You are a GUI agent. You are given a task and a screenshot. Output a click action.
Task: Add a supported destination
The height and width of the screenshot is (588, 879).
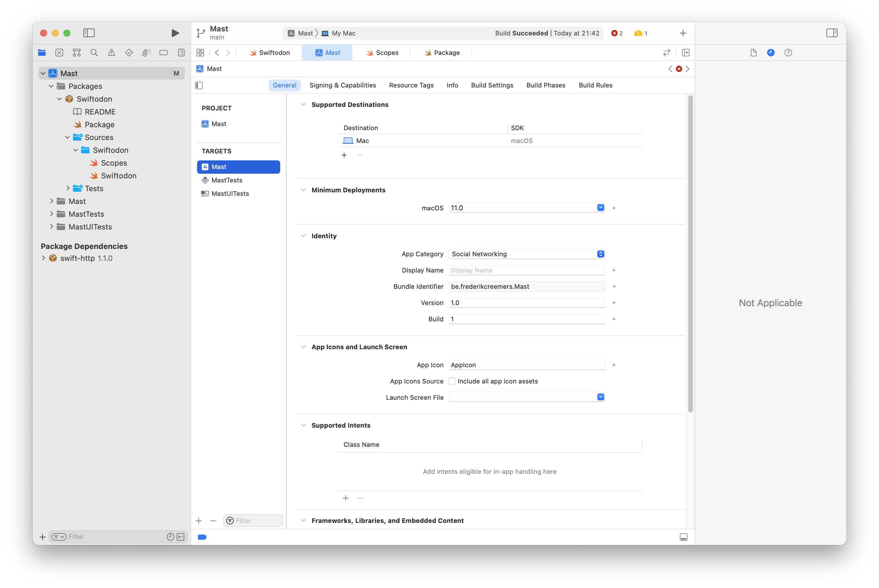click(x=344, y=155)
